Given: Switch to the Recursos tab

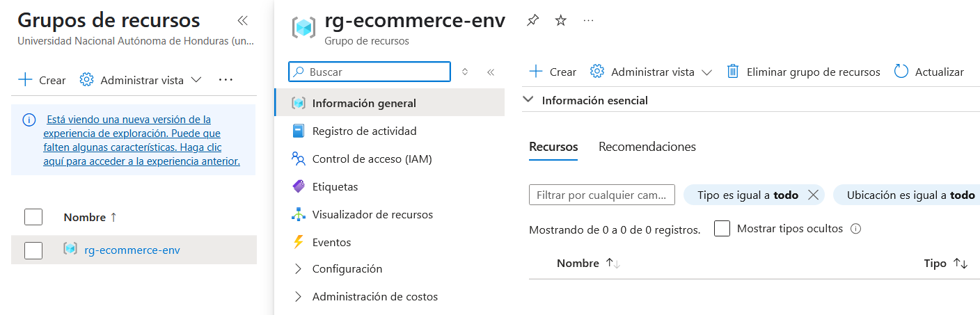Looking at the screenshot, I should 553,147.
